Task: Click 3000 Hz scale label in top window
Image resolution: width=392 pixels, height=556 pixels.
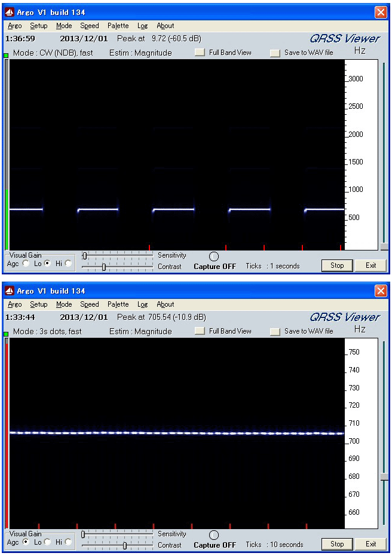Action: (356, 79)
